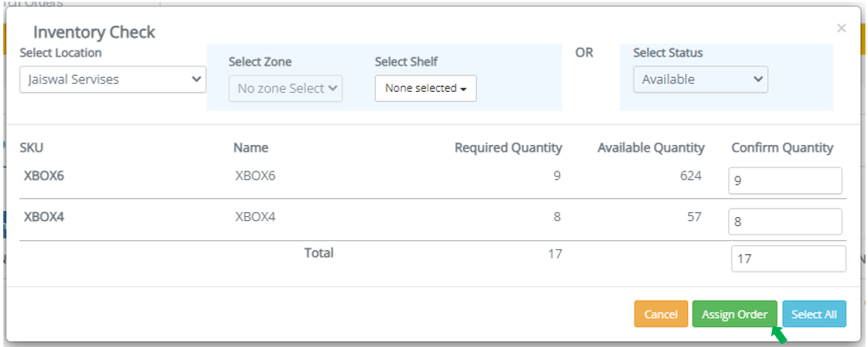Open the Select Status dropdown

click(700, 80)
